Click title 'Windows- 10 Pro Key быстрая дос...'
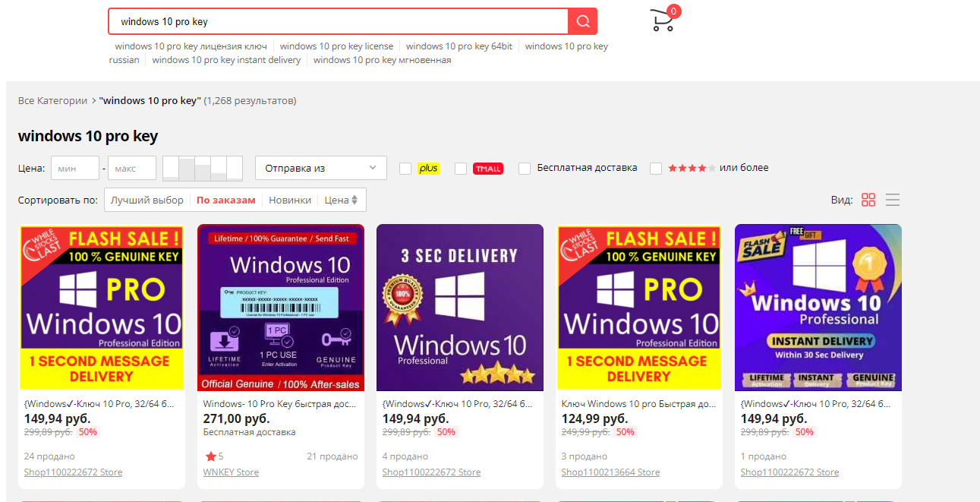 pyautogui.click(x=279, y=404)
